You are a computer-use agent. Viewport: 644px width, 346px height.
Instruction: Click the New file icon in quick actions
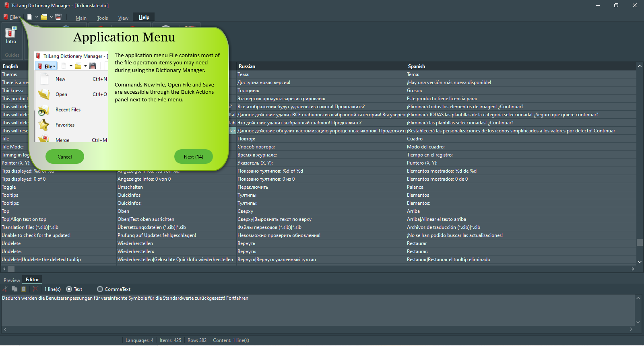click(29, 17)
